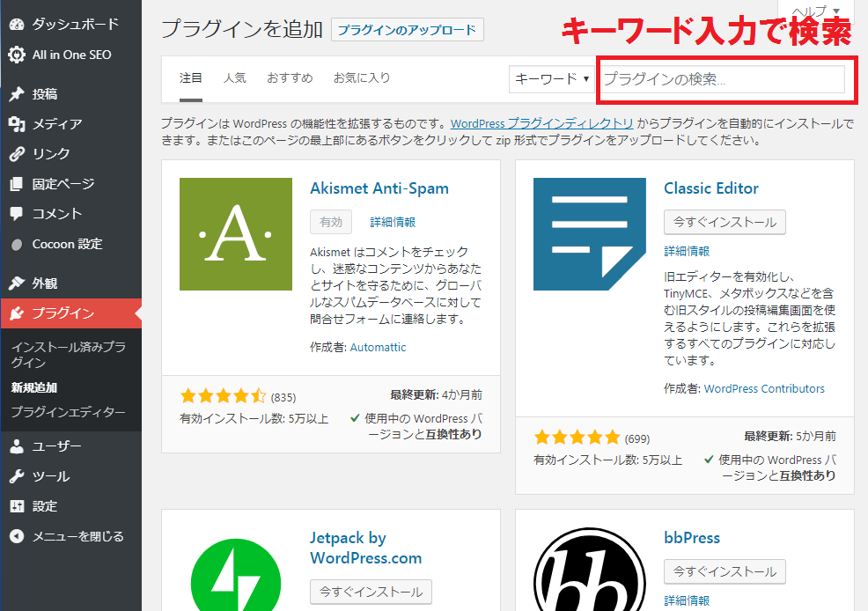Switch to the おすすめ tab
This screenshot has width=868, height=611.
point(291,78)
